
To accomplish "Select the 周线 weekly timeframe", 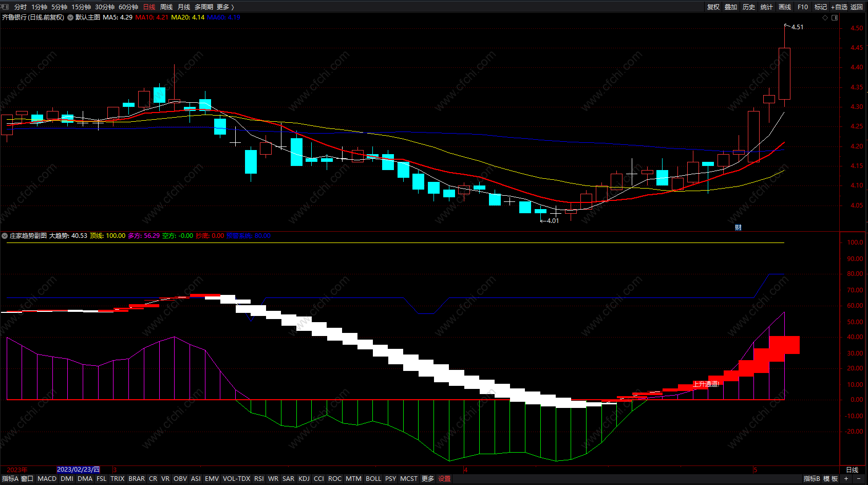I will (x=166, y=7).
